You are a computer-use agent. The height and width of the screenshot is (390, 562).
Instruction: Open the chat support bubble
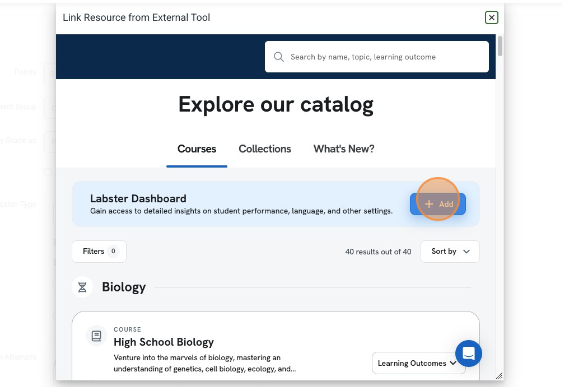(468, 353)
